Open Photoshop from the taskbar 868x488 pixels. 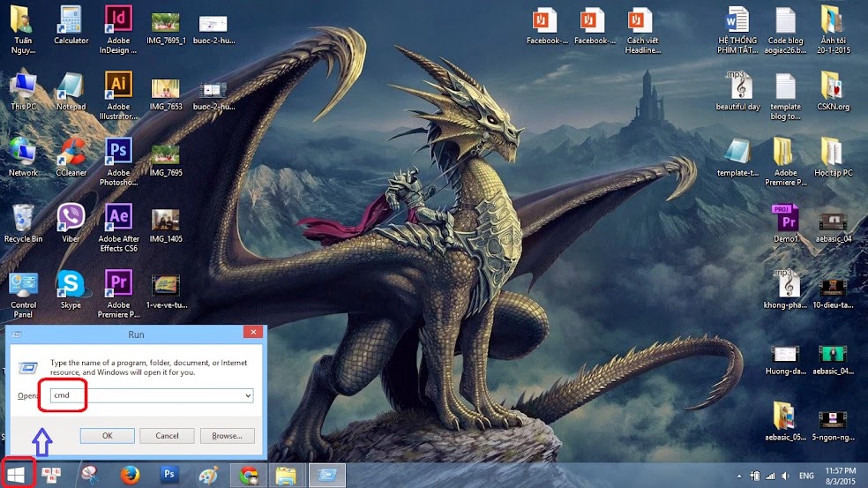[x=169, y=475]
